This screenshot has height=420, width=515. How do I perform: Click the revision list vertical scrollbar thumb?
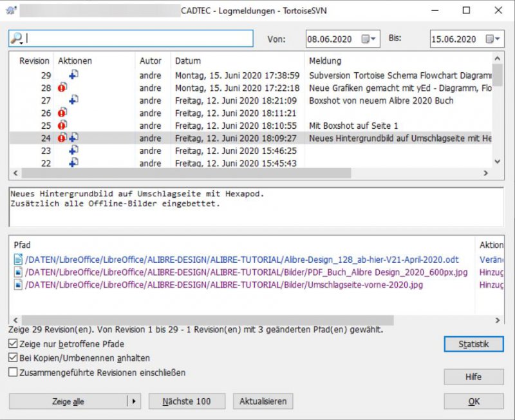[498, 75]
